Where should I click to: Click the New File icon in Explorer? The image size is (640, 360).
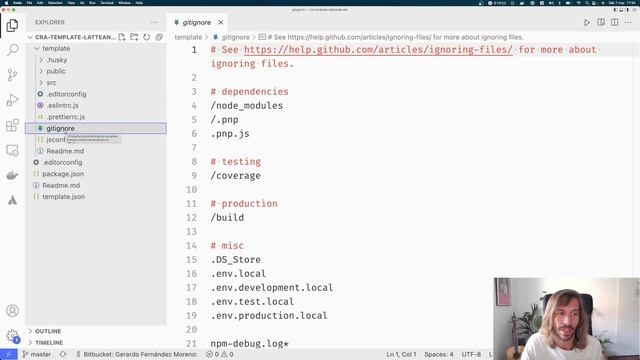click(122, 37)
